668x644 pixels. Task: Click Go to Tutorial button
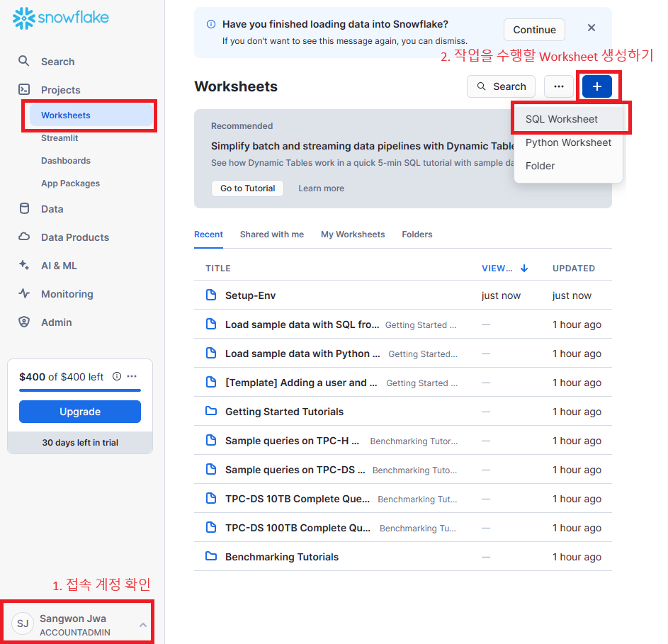(x=247, y=188)
